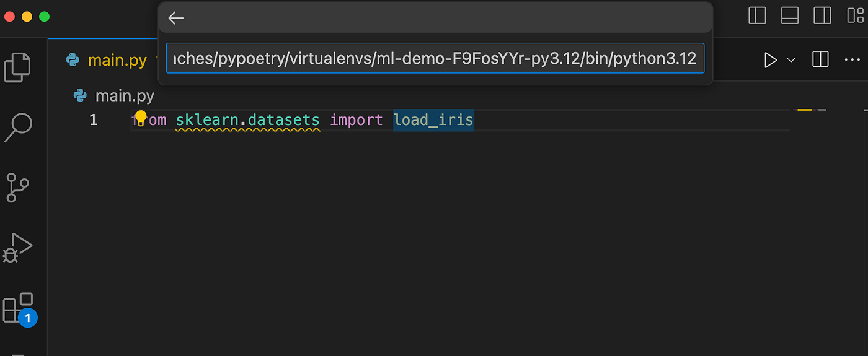Run the Python file with play icon
This screenshot has height=356, width=868.
pos(770,60)
